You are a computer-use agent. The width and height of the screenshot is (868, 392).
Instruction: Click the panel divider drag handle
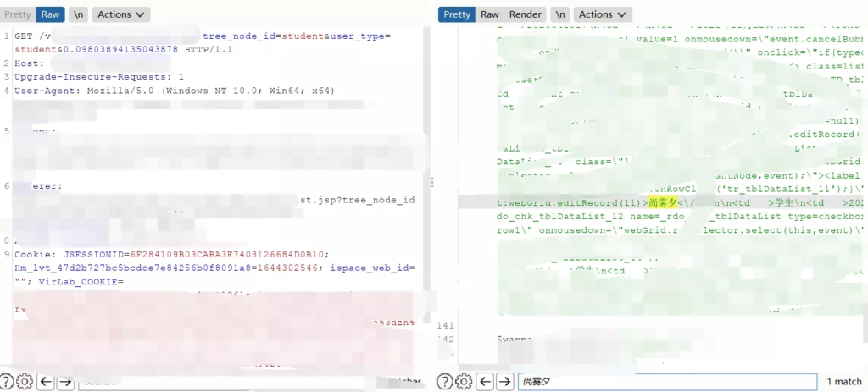click(432, 183)
